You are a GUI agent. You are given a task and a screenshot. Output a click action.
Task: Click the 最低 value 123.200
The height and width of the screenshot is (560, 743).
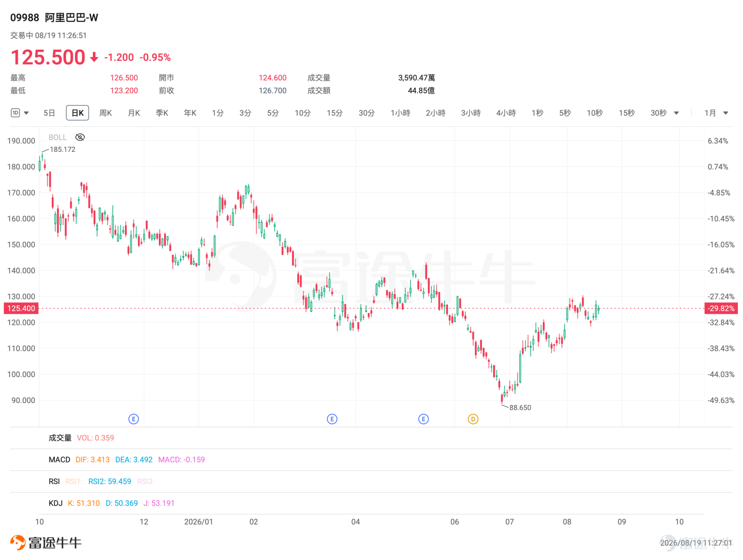coord(124,91)
